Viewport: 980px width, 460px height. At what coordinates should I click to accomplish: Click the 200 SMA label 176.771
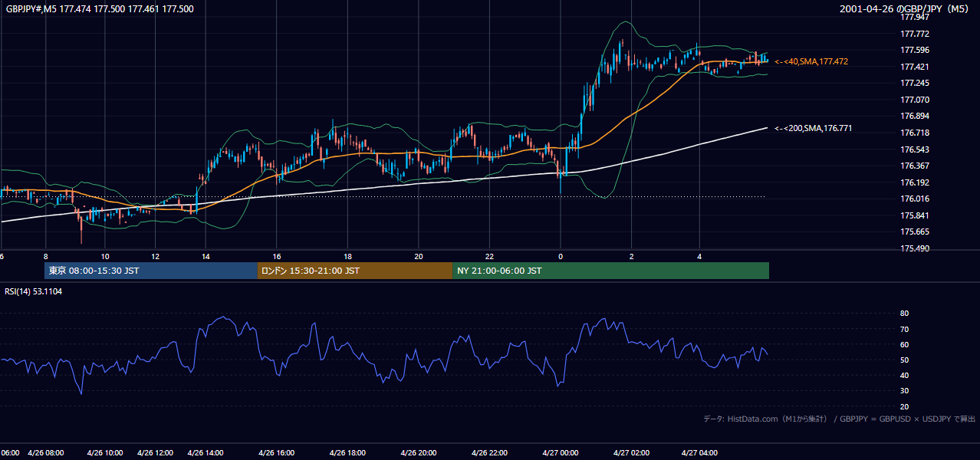coord(813,128)
